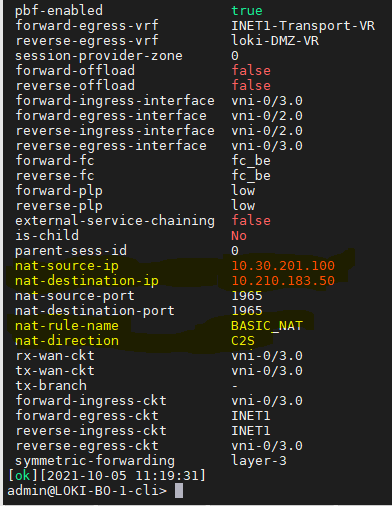
Task: Click the nat-destination-ip label
Action: pos(87,281)
